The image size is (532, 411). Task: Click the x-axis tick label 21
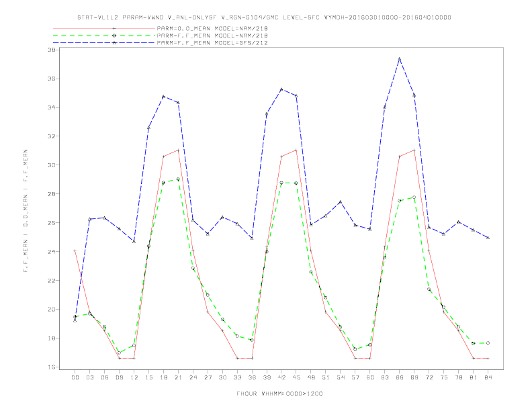point(178,377)
